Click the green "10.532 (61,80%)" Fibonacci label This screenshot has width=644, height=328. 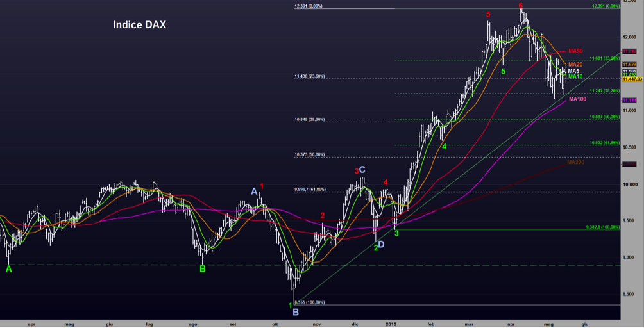[x=605, y=143]
